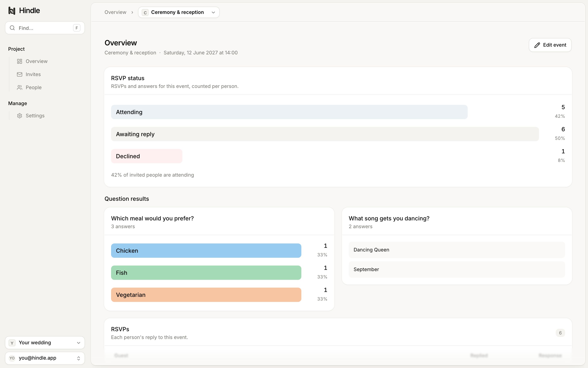Open the you@hindle.app account switcher arrows

(78, 358)
